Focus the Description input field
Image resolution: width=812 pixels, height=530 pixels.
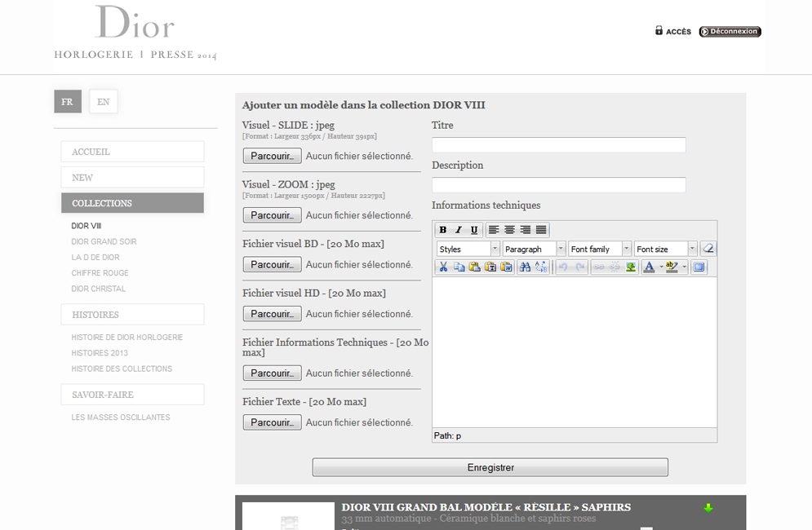coord(559,185)
